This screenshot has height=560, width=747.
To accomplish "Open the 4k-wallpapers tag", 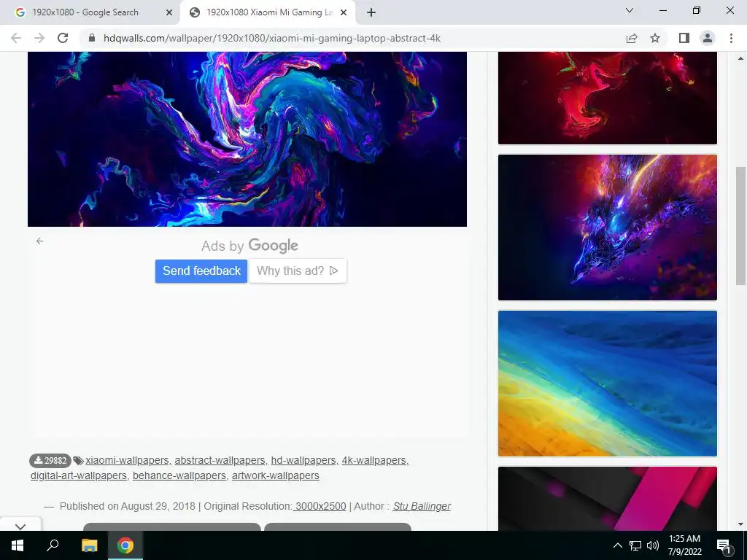I will pos(374,461).
